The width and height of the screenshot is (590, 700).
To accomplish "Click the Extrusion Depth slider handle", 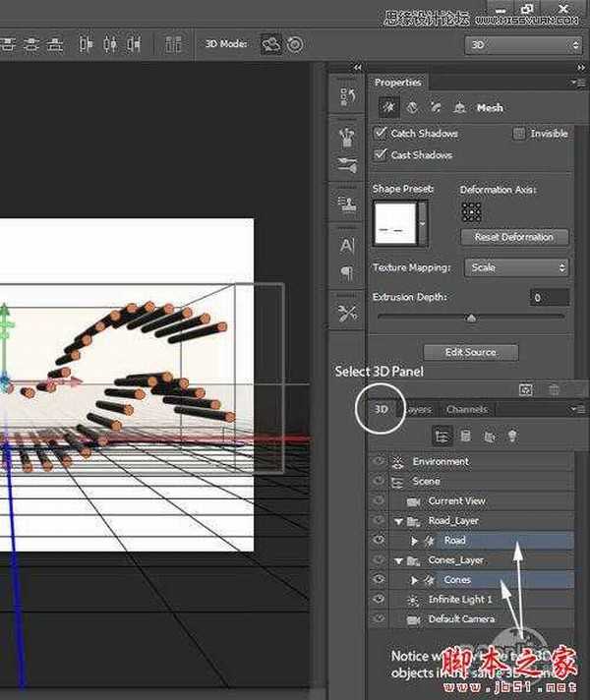I will (x=471, y=318).
